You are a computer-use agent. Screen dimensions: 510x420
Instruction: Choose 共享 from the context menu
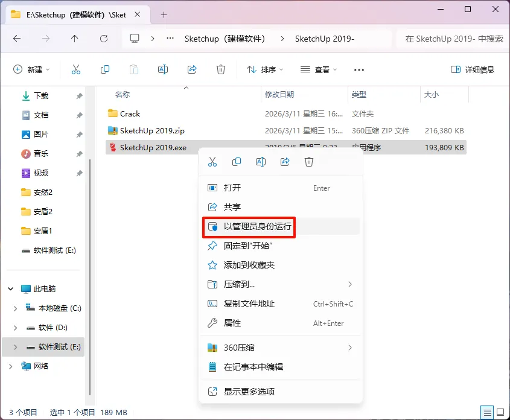(281, 207)
